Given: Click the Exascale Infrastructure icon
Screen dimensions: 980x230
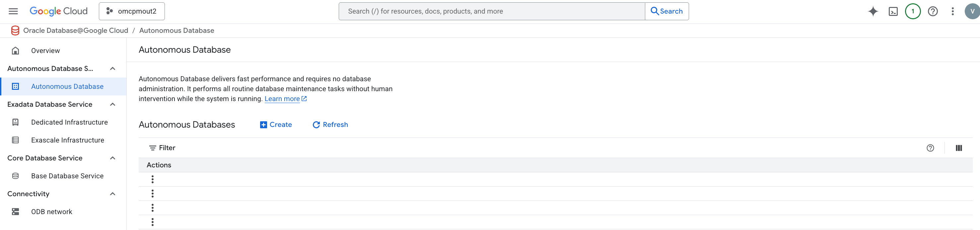Looking at the screenshot, I should (15, 140).
